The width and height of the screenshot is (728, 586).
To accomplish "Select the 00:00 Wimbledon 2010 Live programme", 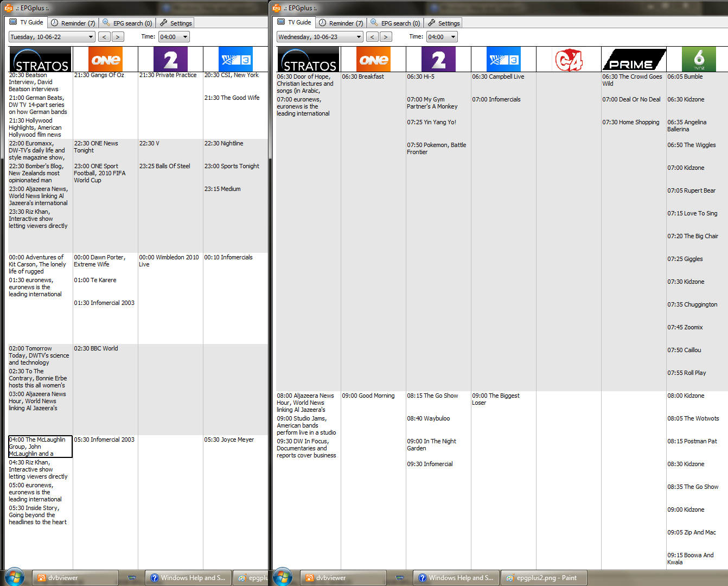I will tap(169, 261).
